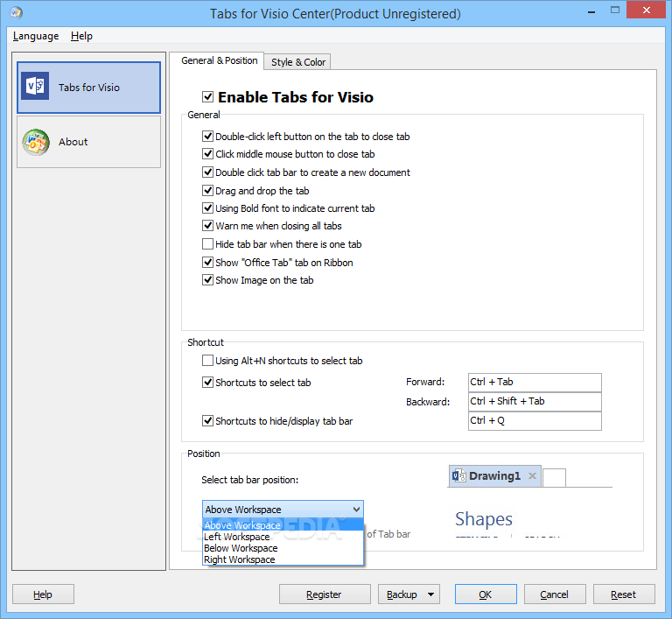Enable Using Alt+N shortcuts to select tab
Viewport: 672px width, 619px height.
coord(208,361)
